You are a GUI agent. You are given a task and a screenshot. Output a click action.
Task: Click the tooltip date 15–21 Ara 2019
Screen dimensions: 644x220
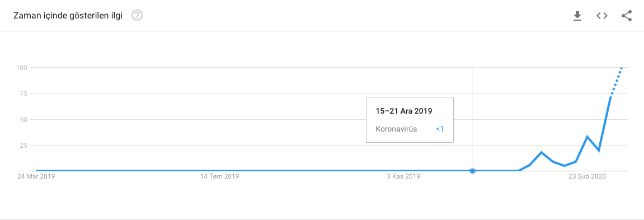tap(404, 111)
